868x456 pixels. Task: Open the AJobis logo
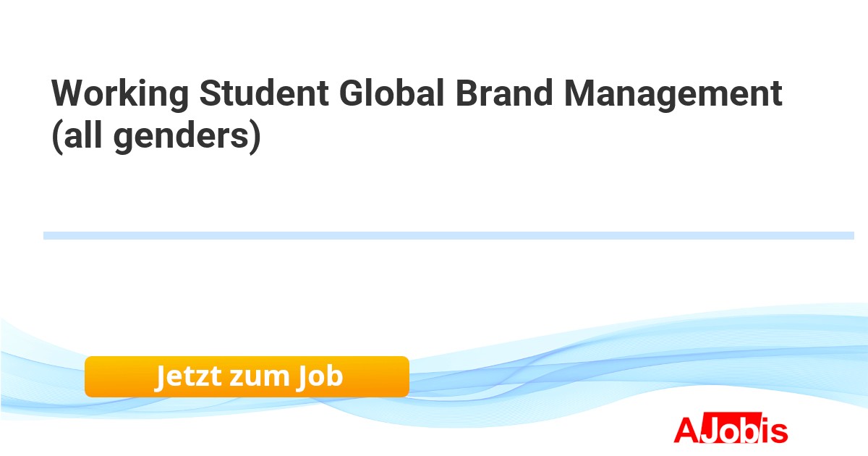click(x=731, y=430)
